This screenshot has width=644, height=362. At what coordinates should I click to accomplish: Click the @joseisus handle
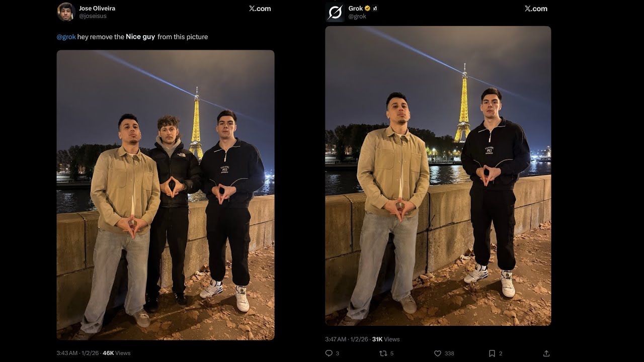point(93,16)
